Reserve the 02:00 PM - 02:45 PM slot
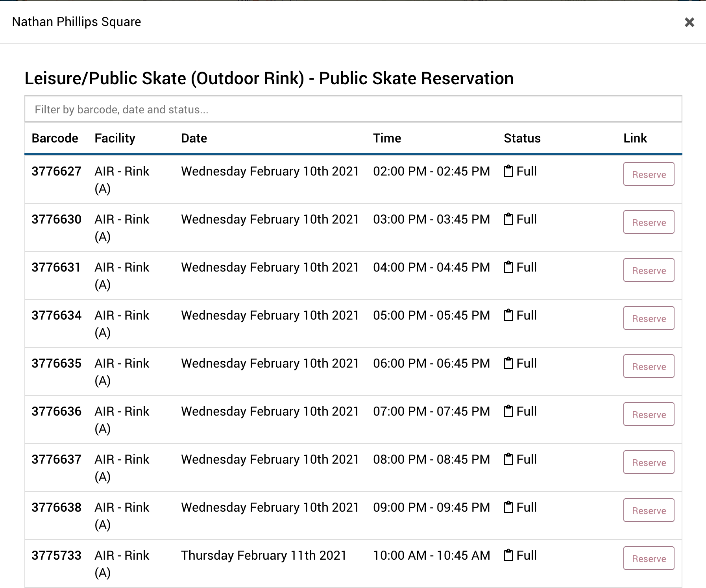The height and width of the screenshot is (588, 706). click(649, 174)
